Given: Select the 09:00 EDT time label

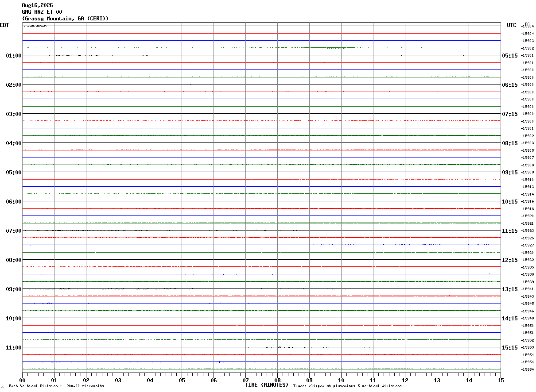Looking at the screenshot, I should 14,289.
